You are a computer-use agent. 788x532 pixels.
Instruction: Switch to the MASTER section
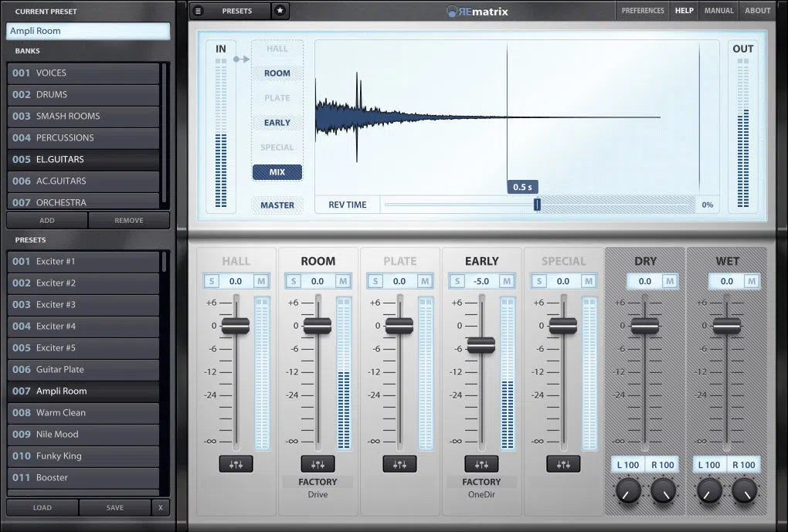tap(277, 205)
